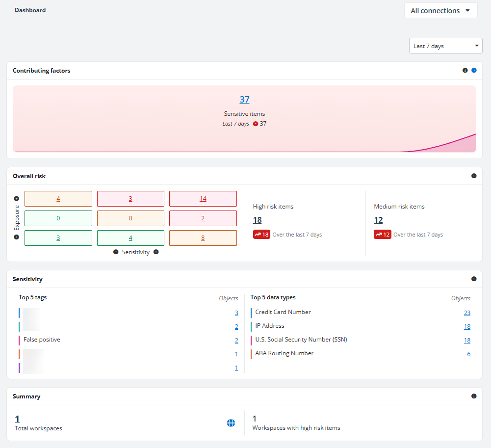Click the green middle-row matrix cell showing 0
This screenshot has height=448, width=491.
click(x=58, y=218)
